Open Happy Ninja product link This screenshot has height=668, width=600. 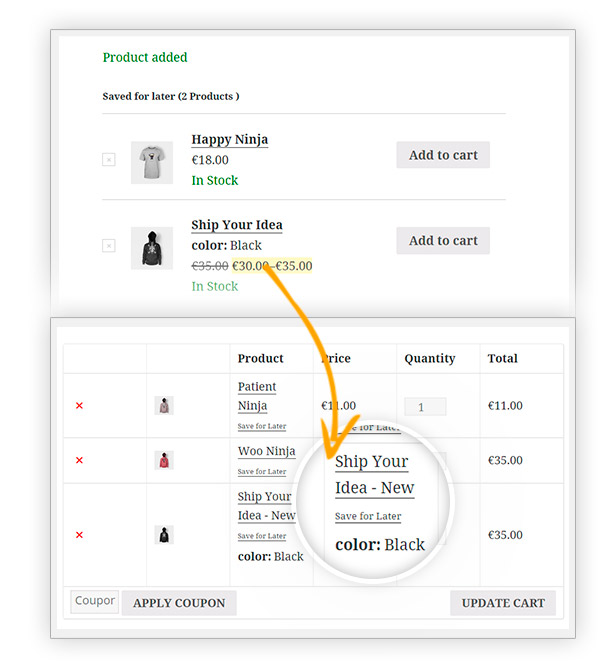tap(229, 140)
